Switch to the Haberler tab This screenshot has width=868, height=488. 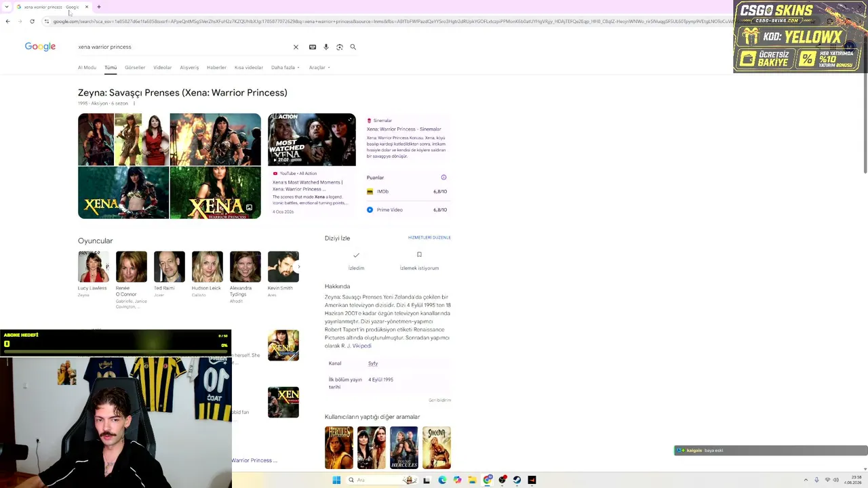[216, 68]
